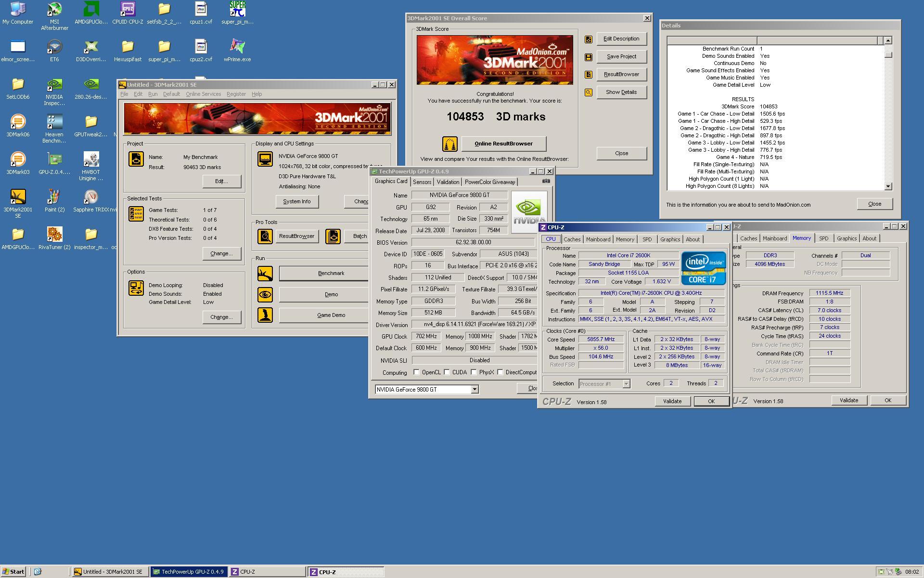Viewport: 924px width, 578px height.
Task: Open 3DMark03 desktop shortcut
Action: click(18, 163)
